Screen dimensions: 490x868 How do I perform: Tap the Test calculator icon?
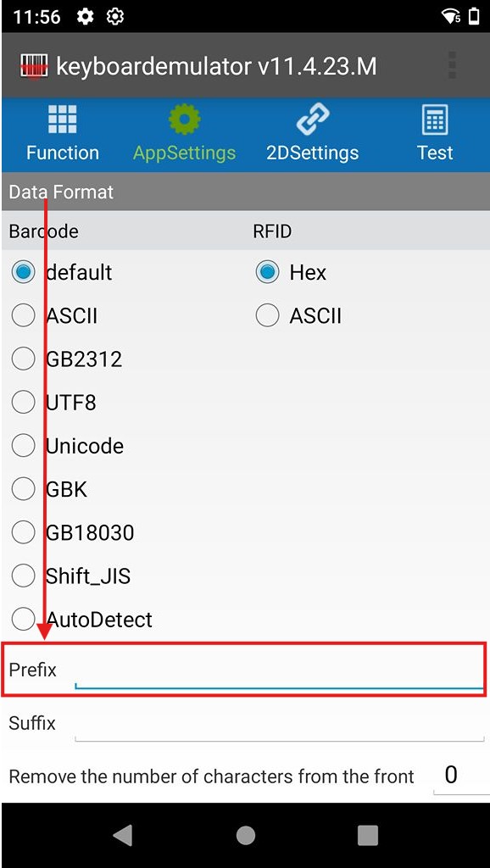pyautogui.click(x=435, y=118)
